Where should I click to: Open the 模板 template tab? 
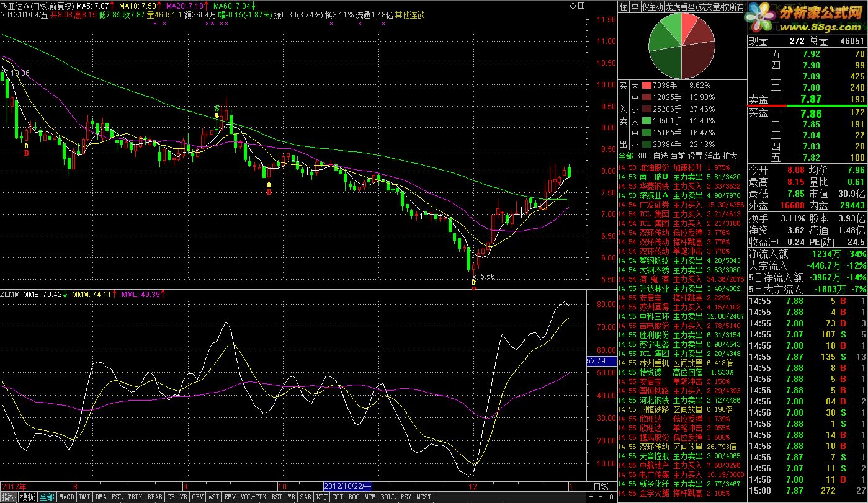pos(27,497)
